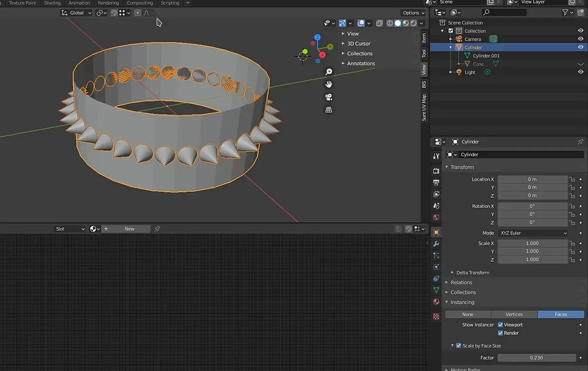Expand the Delta Transform section
The height and width of the screenshot is (371, 588).
tap(472, 272)
